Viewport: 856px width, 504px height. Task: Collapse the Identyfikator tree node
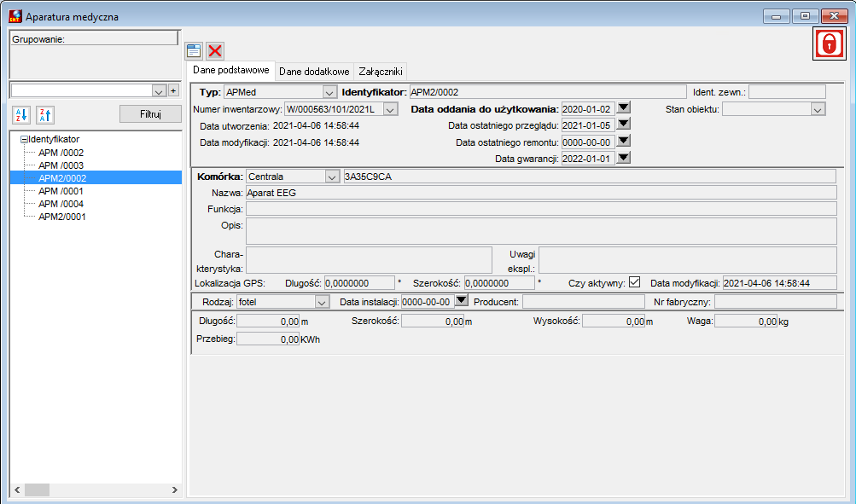pos(24,140)
